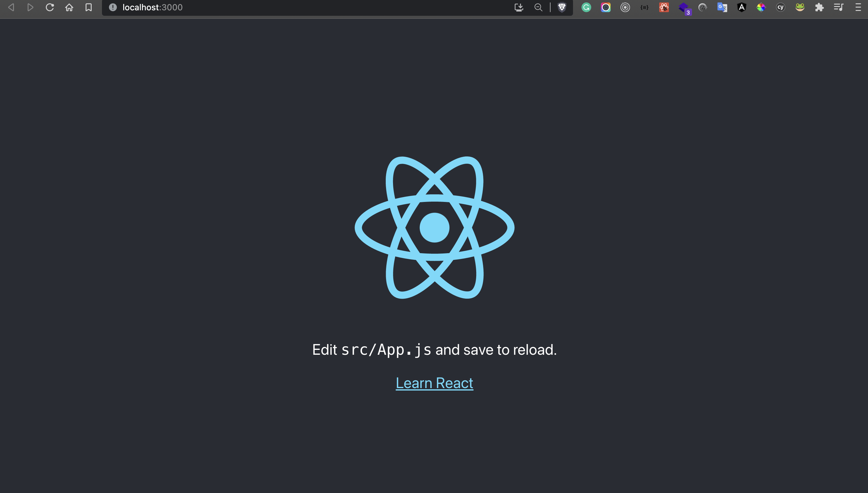Click the bookmark icon
The width and height of the screenshot is (868, 493).
pos(89,7)
